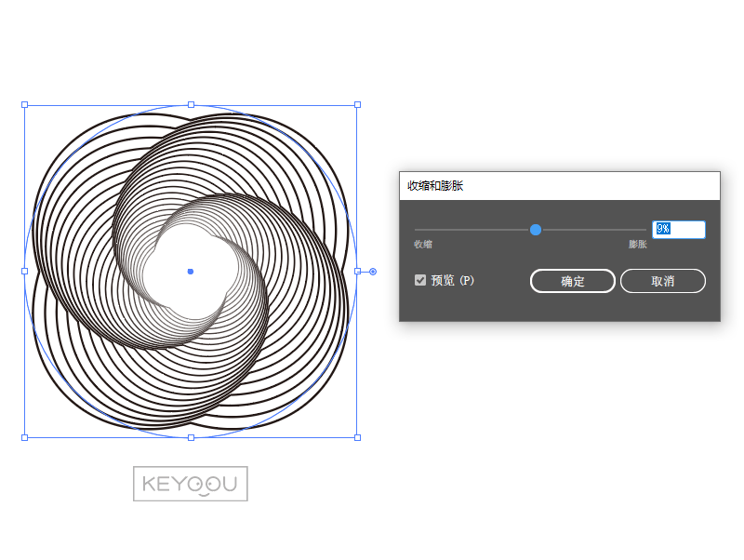Click the circular widget right of the selection
Screen dimensions: 744x560
coord(373,272)
